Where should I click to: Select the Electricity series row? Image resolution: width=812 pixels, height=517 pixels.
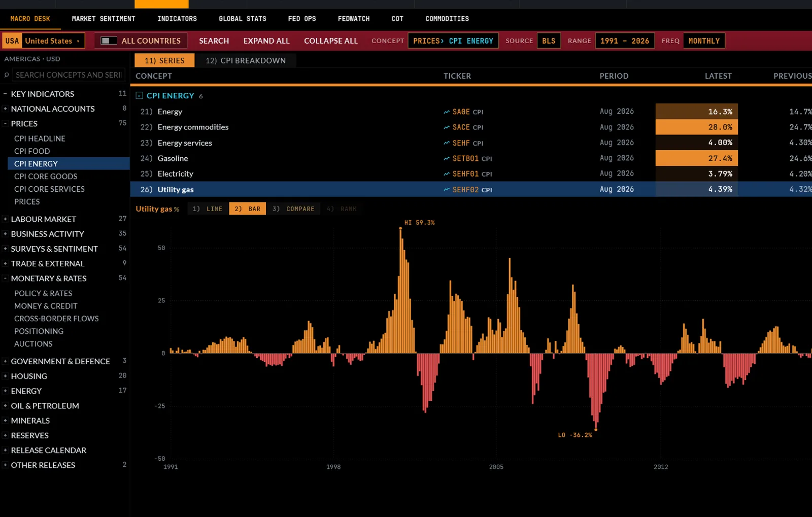[x=471, y=174]
